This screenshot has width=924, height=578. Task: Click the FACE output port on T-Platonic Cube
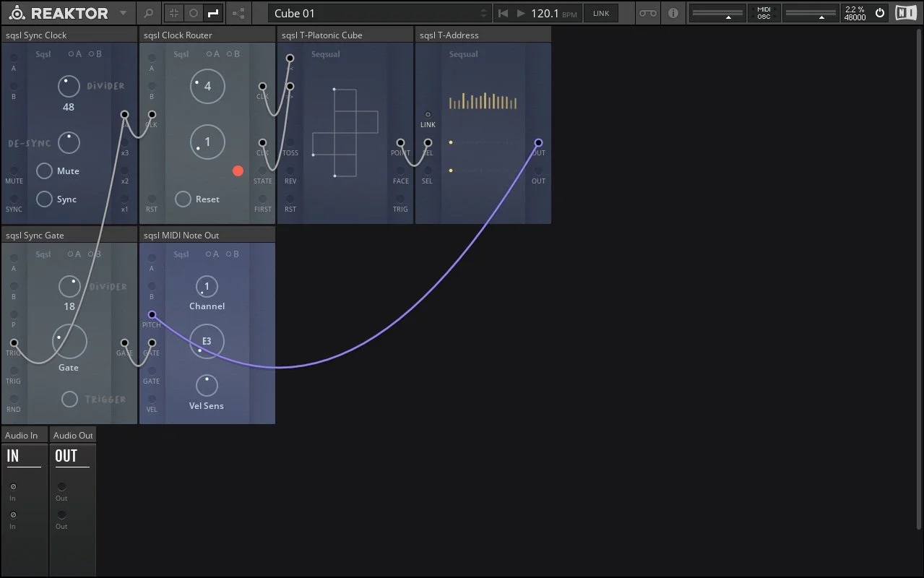coord(400,171)
